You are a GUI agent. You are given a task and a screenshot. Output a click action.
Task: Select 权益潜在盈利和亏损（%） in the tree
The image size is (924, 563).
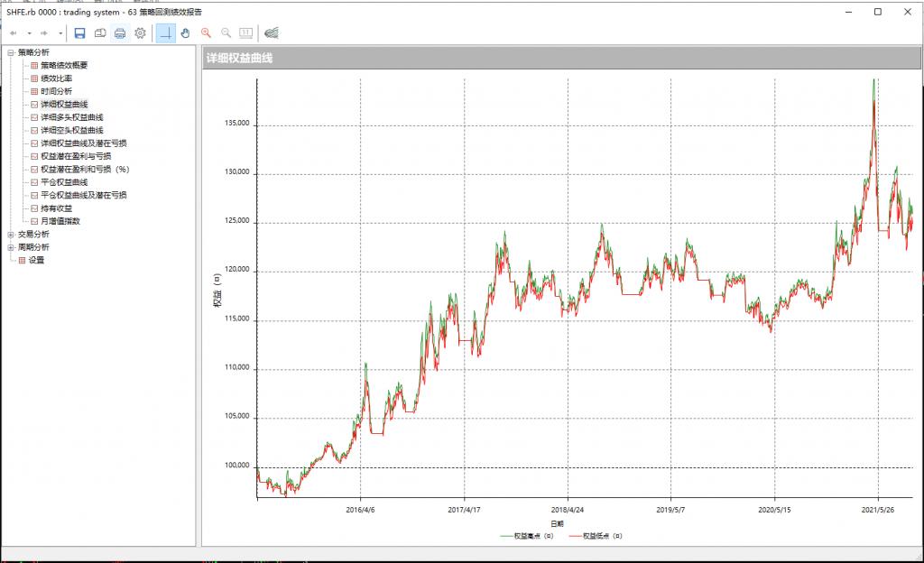tap(85, 169)
